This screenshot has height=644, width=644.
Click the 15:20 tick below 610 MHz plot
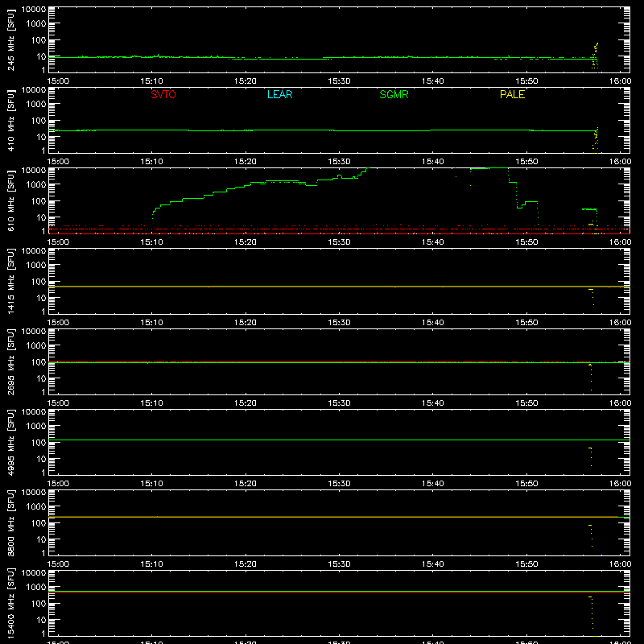coord(246,242)
